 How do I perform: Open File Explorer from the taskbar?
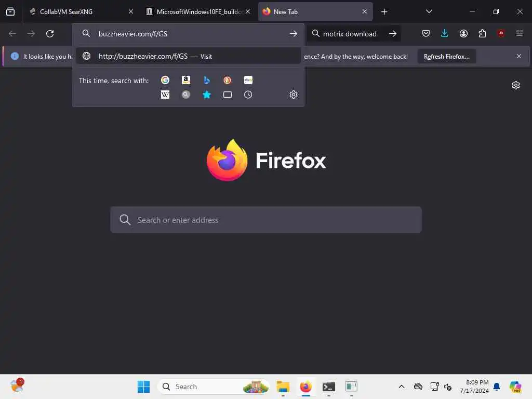[283, 387]
